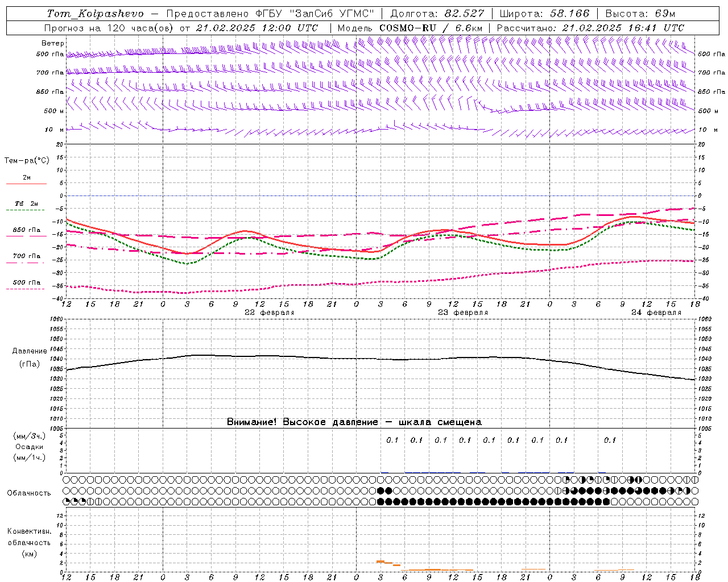Screen dimensions: 728x582
Task: Click the "Прогноз на 120 часа(ов)" text
Action: click(x=110, y=28)
